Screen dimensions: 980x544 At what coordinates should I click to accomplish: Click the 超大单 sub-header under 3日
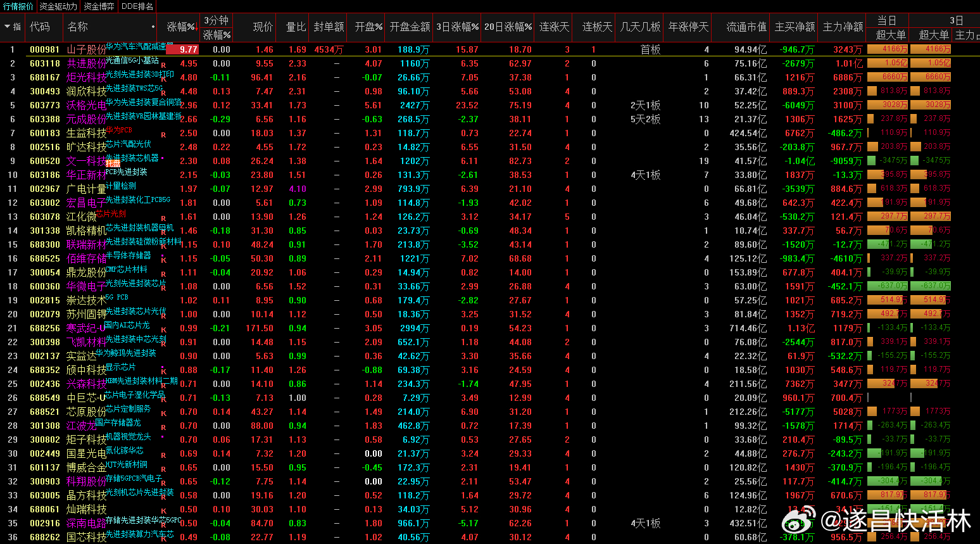click(x=934, y=35)
